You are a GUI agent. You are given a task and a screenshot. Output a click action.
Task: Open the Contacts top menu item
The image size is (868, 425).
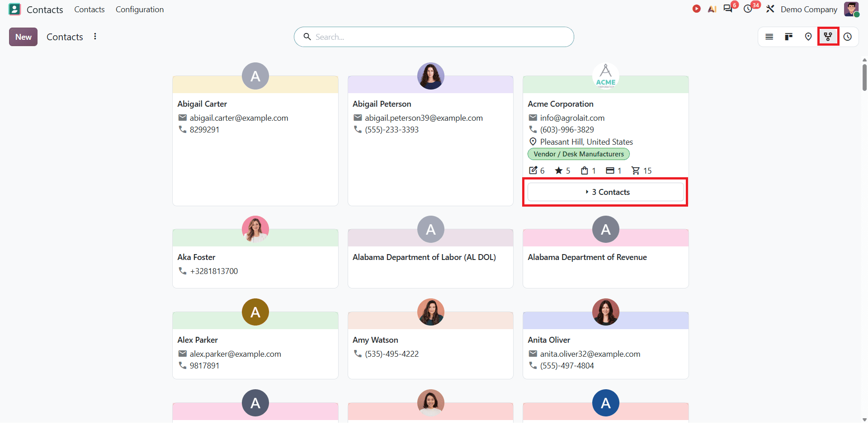pyautogui.click(x=90, y=9)
